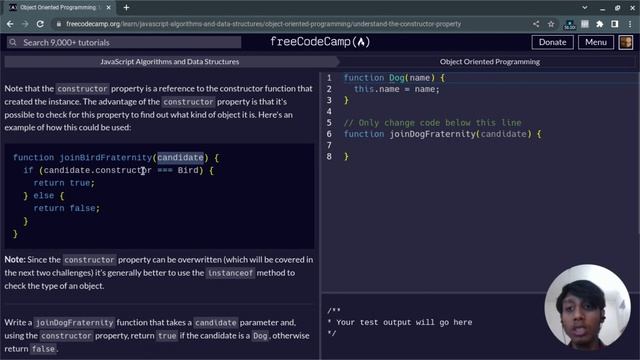Click the Donate button
640x360 pixels.
[552, 42]
